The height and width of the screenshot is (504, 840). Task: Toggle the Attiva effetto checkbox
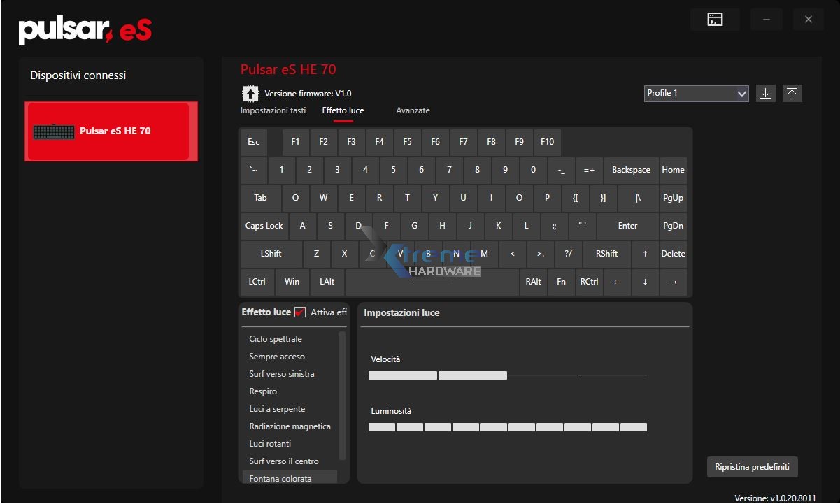pyautogui.click(x=300, y=312)
